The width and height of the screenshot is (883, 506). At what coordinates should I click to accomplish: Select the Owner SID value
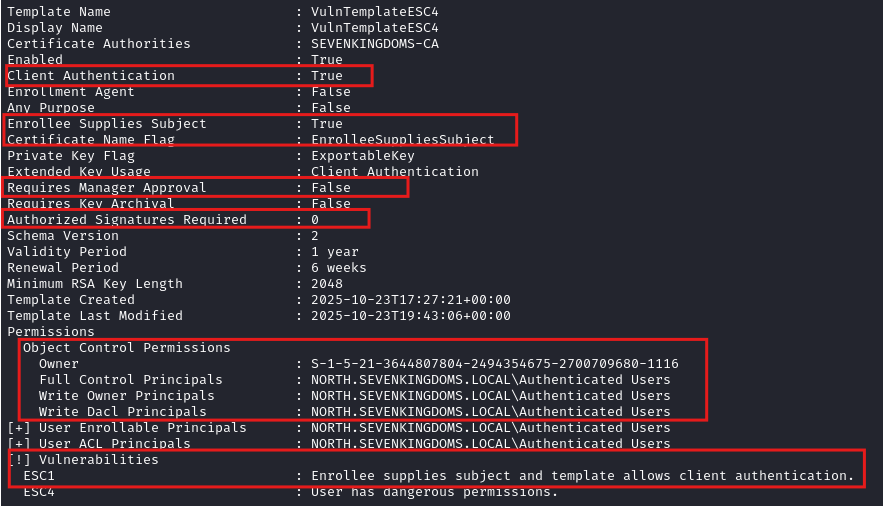[x=494, y=363]
